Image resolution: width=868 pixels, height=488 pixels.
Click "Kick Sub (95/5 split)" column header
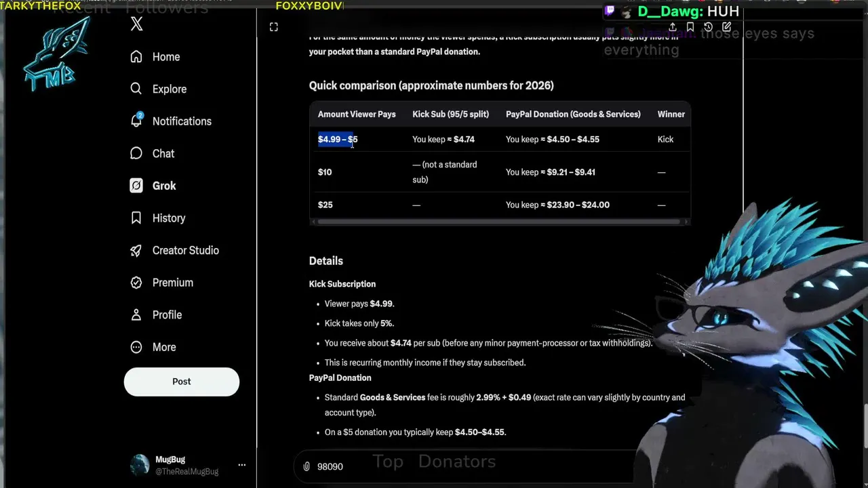[450, 114]
